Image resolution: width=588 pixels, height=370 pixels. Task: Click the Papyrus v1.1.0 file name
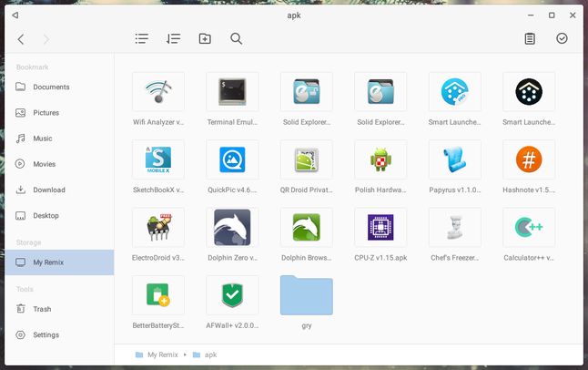[x=454, y=190]
